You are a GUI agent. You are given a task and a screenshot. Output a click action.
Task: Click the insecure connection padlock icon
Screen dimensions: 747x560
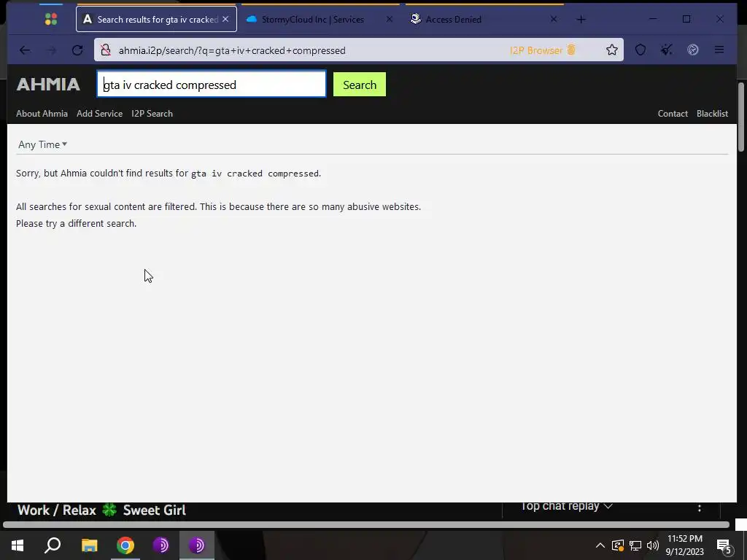tap(106, 50)
